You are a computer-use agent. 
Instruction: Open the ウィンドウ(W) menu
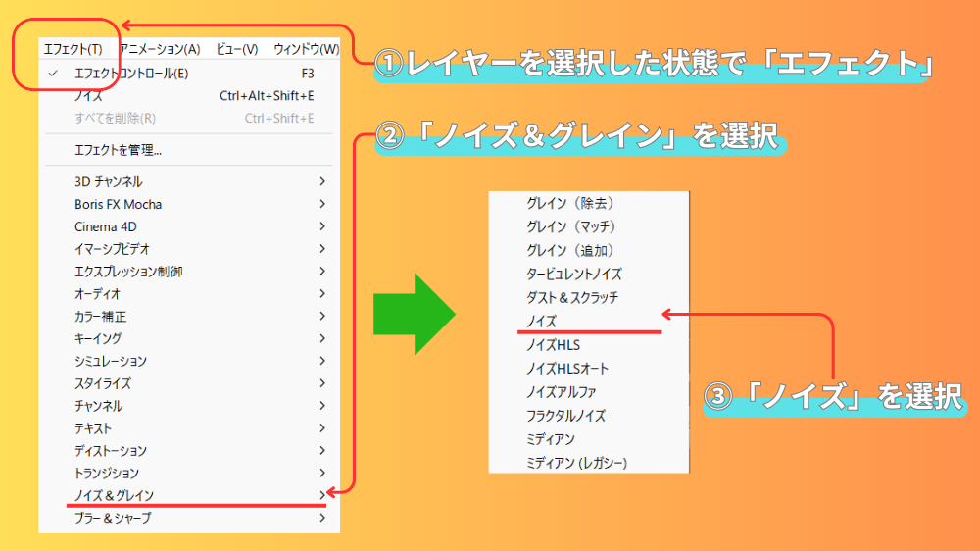(x=306, y=49)
